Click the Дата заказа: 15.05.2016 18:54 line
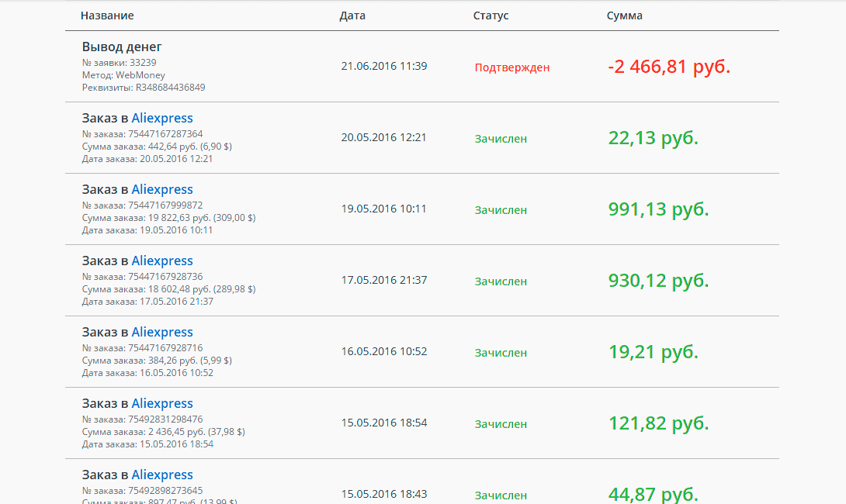Screen dimensions: 846x504 147,444
